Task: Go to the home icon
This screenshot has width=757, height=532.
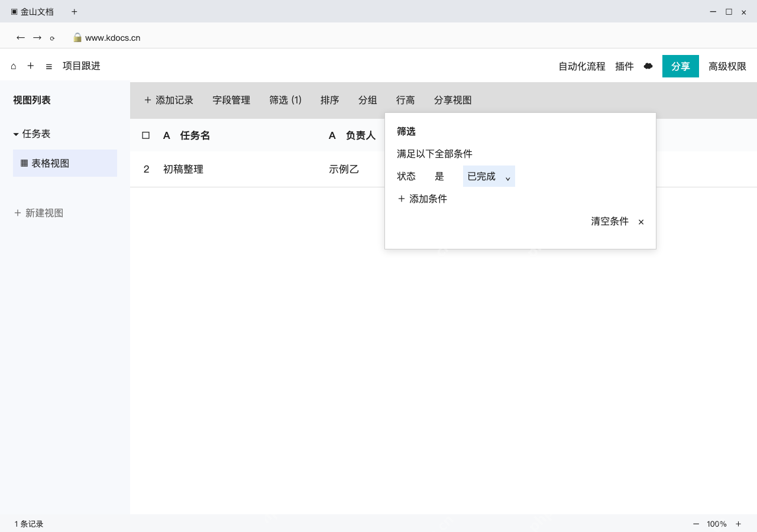Action: coord(14,66)
